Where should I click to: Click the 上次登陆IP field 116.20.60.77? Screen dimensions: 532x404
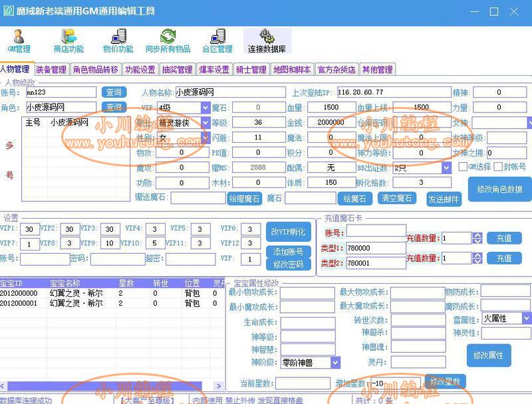[x=394, y=92]
